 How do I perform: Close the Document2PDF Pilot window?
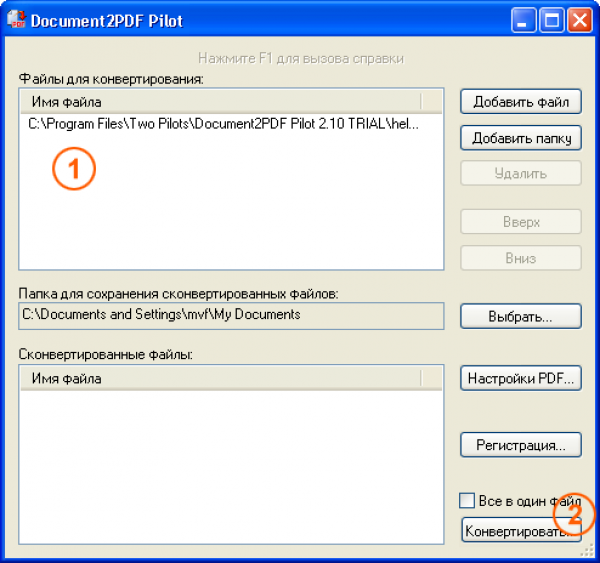580,20
